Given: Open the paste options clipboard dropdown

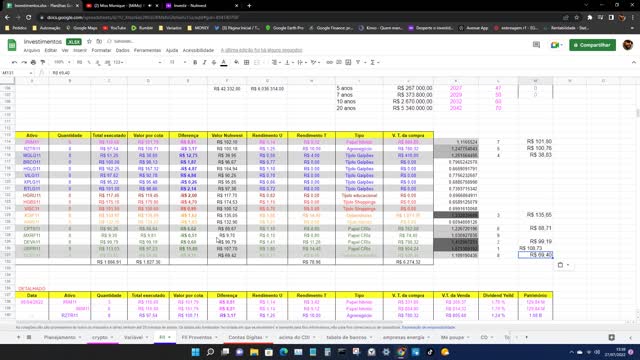Looking at the screenshot, I should pos(563,265).
